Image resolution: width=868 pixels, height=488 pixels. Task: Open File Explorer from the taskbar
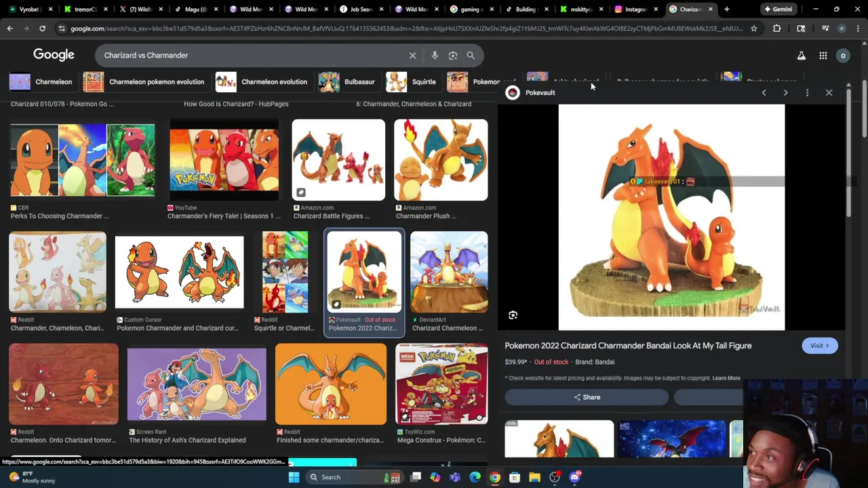[x=534, y=477]
